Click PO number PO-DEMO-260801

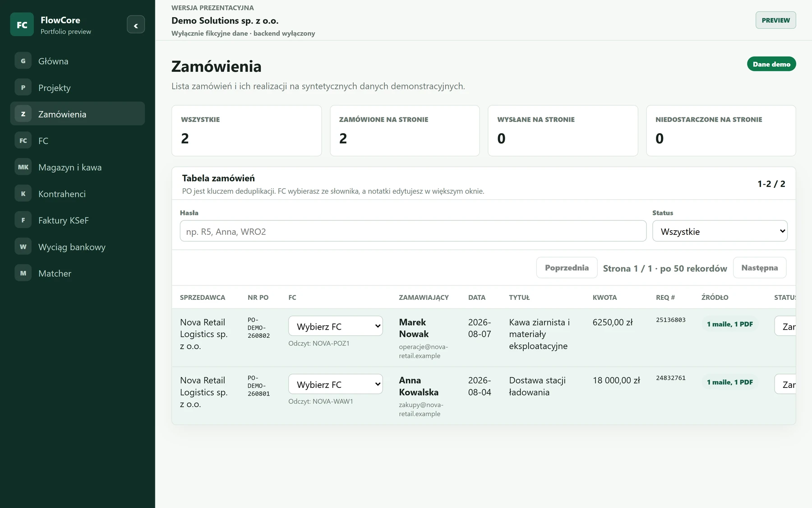click(x=258, y=386)
